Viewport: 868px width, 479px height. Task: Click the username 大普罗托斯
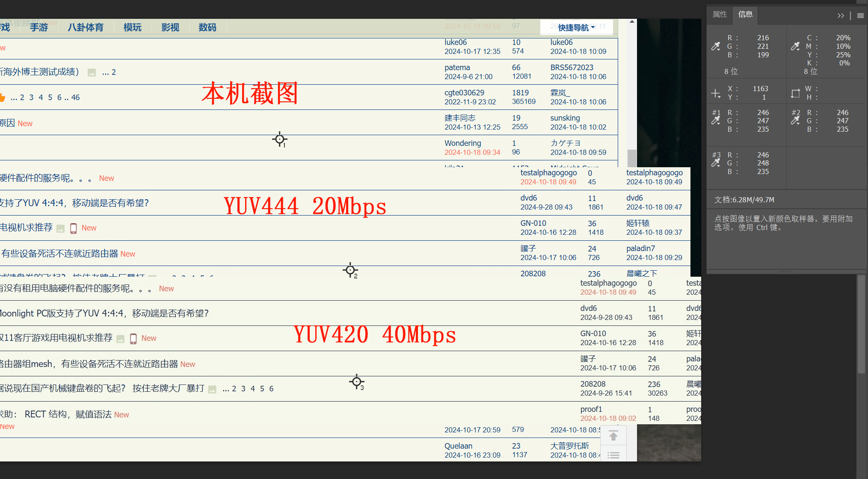(569, 446)
